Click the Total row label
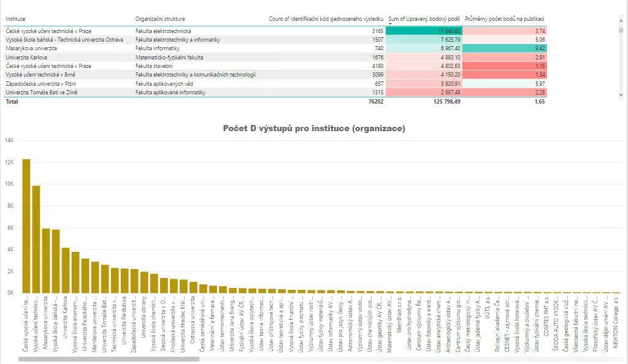Viewport: 628px width, 364px height. tap(12, 102)
